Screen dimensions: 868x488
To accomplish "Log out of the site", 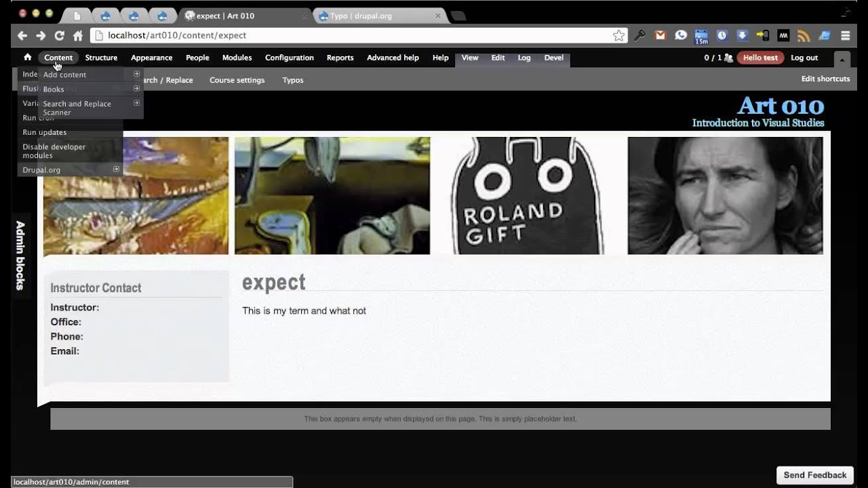I will pos(804,58).
